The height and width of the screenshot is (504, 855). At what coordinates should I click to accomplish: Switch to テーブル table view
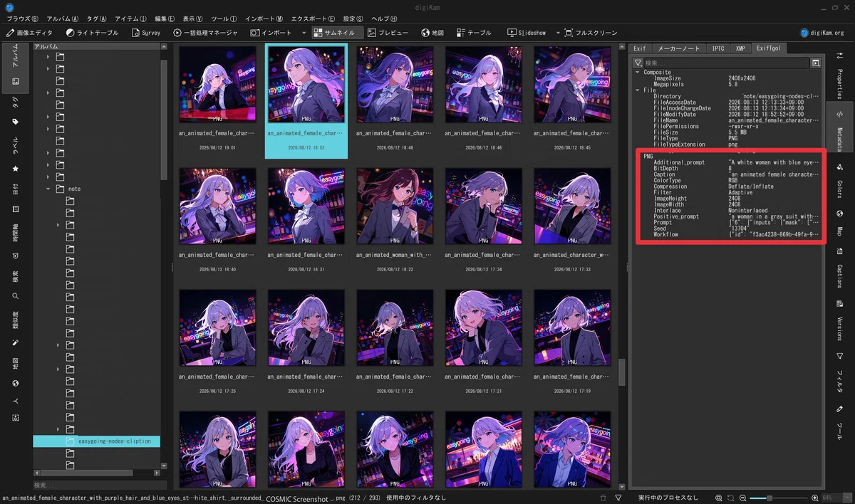click(x=474, y=33)
